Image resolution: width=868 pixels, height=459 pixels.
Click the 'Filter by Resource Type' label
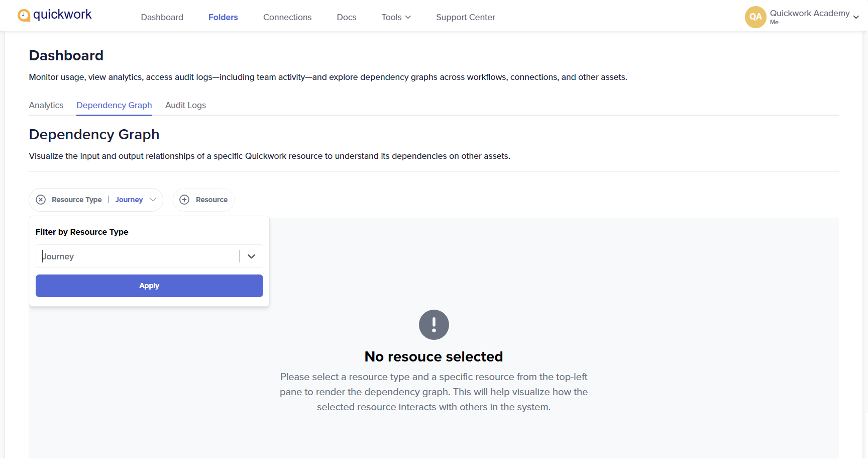[82, 232]
